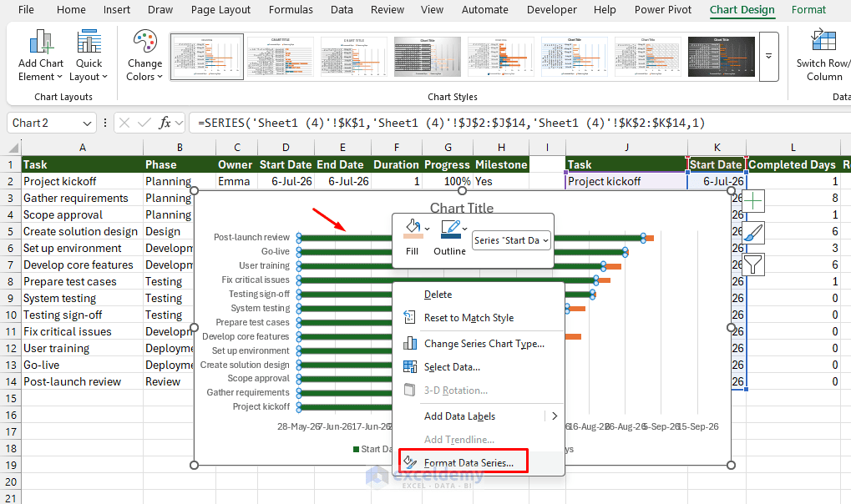Select column L header
Screen dimensions: 851x504
pyautogui.click(x=793, y=148)
